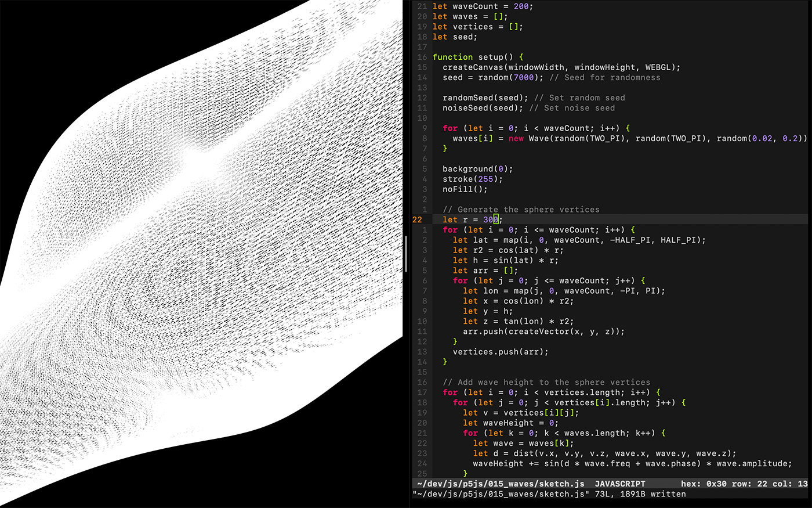Place cursor on 'let waves = [];' line
The height and width of the screenshot is (508, 812).
pyautogui.click(x=470, y=16)
